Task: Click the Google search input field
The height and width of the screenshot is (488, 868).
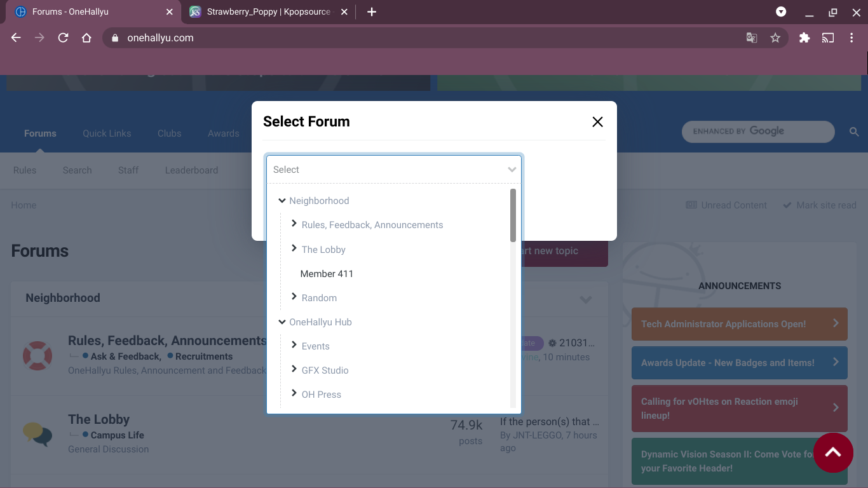Action: click(x=758, y=132)
